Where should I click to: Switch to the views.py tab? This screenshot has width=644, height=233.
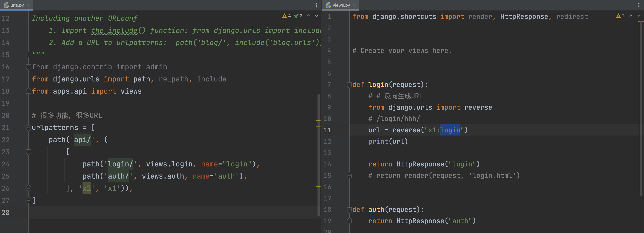(x=341, y=5)
